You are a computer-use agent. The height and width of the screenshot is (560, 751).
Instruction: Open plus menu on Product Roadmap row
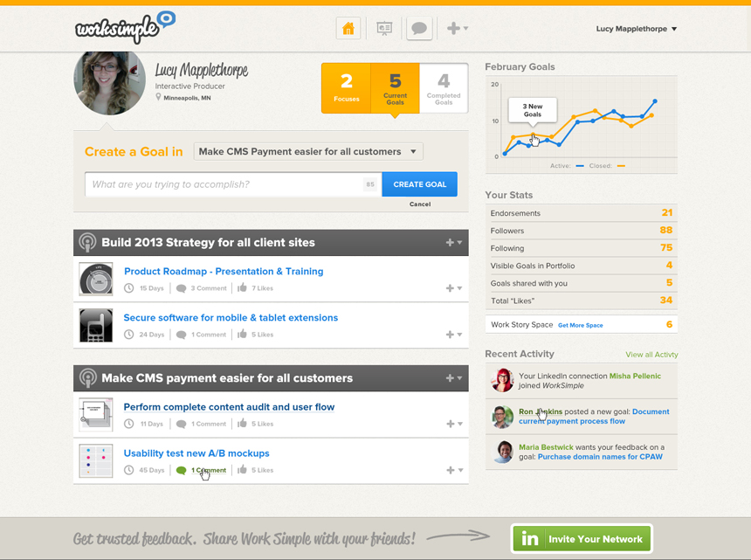click(x=453, y=288)
